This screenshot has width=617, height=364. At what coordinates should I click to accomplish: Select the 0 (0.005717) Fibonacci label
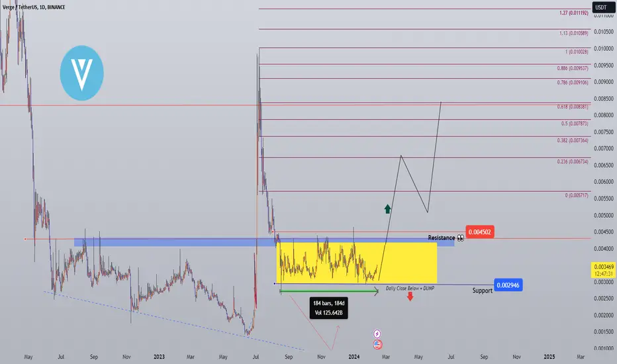click(x=577, y=196)
